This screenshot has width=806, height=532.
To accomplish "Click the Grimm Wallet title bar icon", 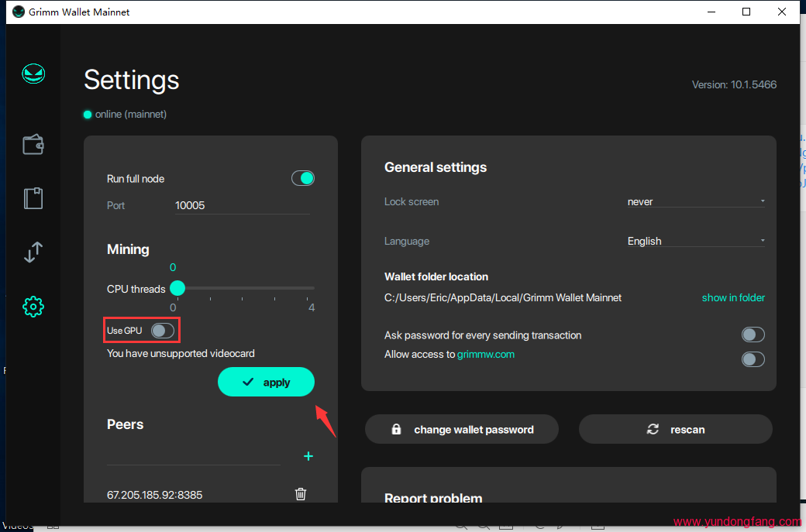I will (19, 12).
